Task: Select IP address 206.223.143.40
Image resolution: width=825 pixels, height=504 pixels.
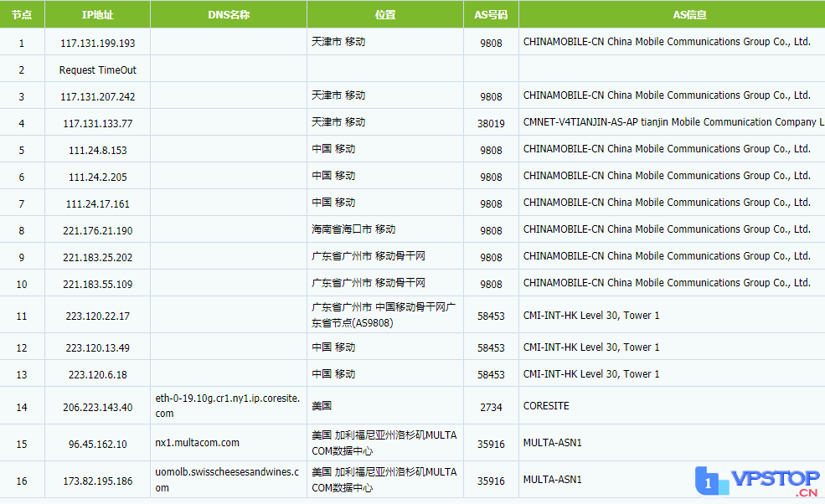Action: coord(98,408)
